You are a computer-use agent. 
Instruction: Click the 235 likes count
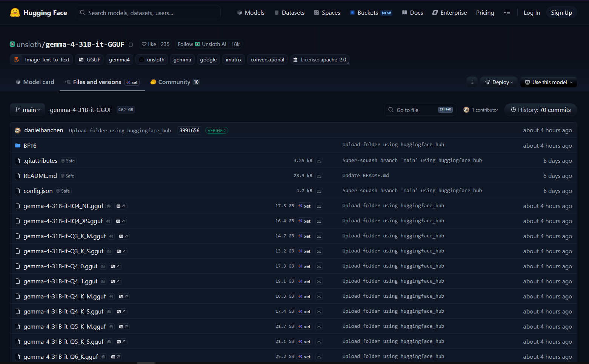click(x=165, y=44)
